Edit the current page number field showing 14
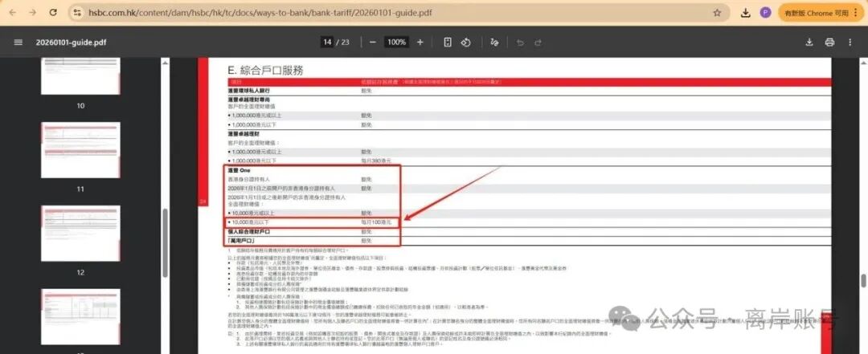 click(x=328, y=42)
